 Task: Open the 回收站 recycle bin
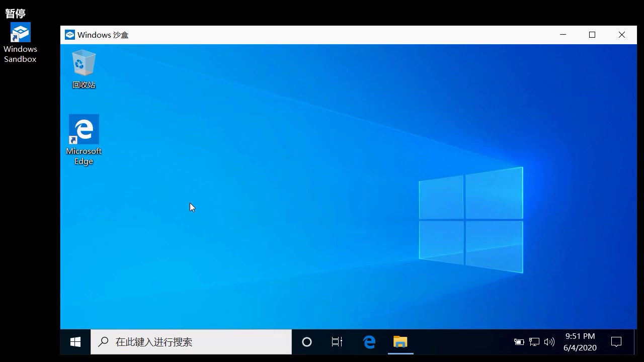(x=84, y=63)
